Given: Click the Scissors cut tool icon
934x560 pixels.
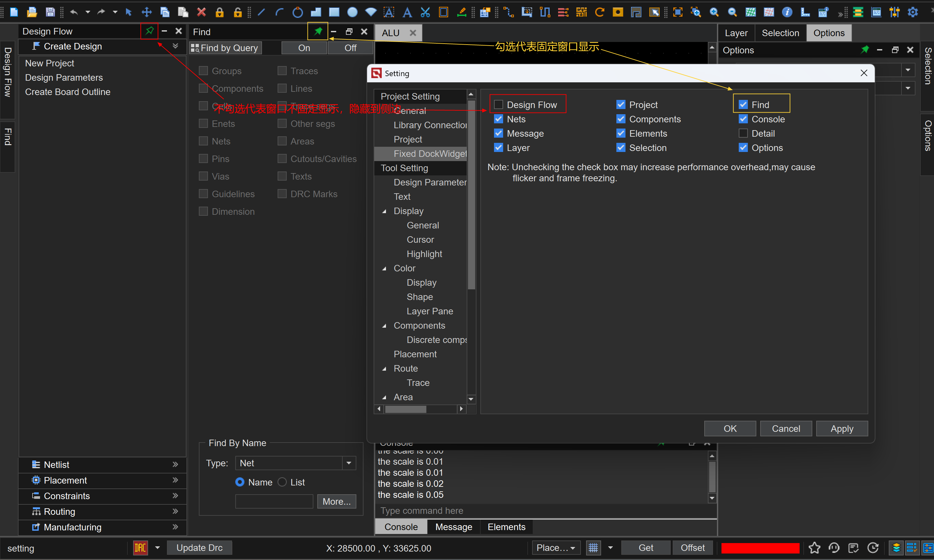Looking at the screenshot, I should 425,12.
